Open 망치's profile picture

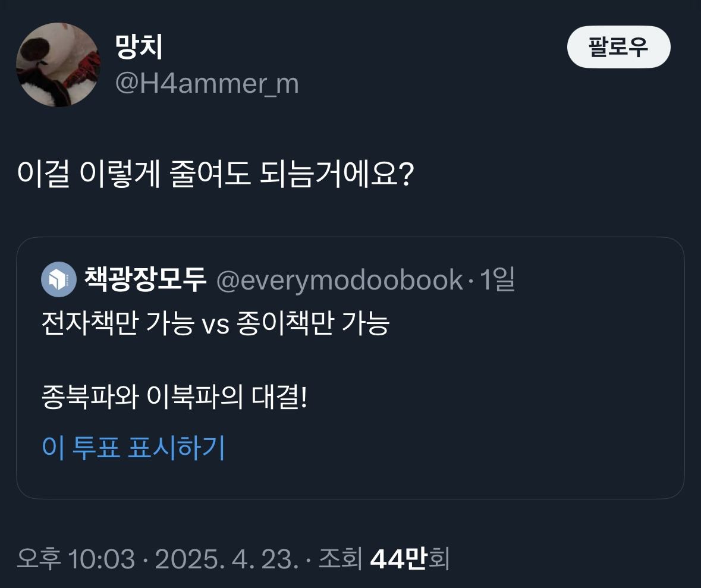click(58, 65)
